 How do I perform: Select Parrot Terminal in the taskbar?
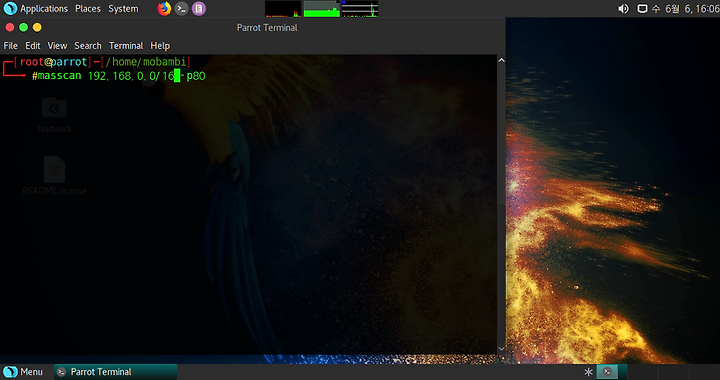(x=116, y=372)
